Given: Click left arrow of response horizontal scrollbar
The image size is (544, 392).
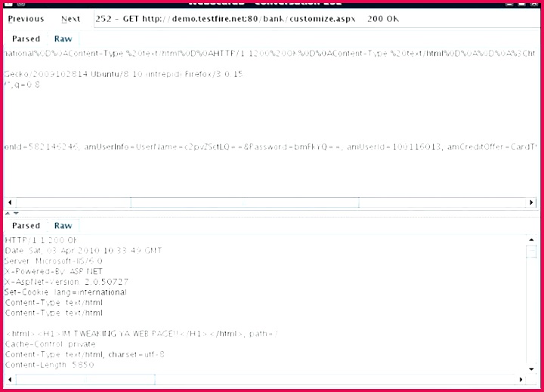Looking at the screenshot, I should pos(10,378).
